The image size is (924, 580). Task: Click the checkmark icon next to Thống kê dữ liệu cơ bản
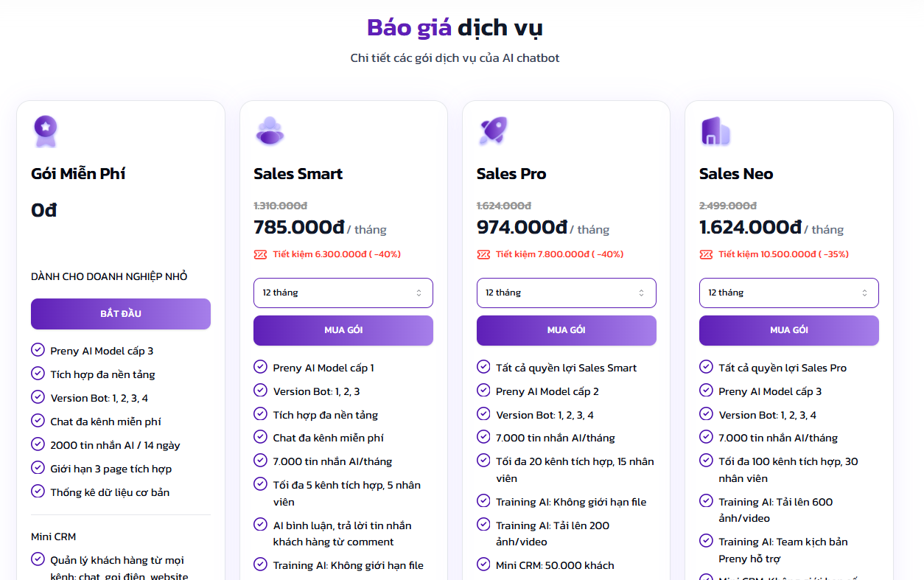tap(38, 491)
